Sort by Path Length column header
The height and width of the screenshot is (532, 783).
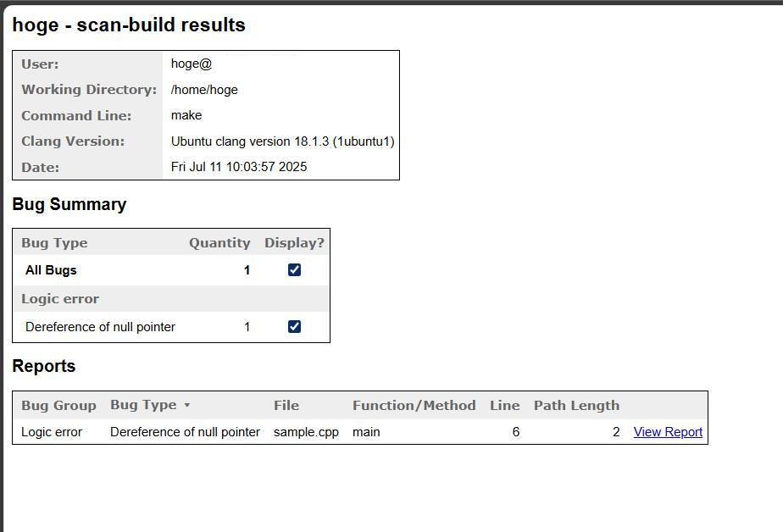576,405
